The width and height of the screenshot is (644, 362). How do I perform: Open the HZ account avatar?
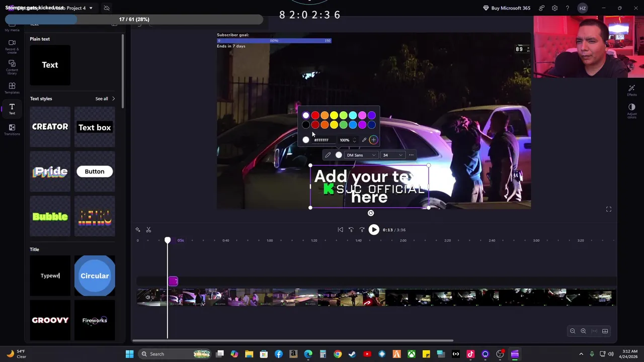point(582,8)
